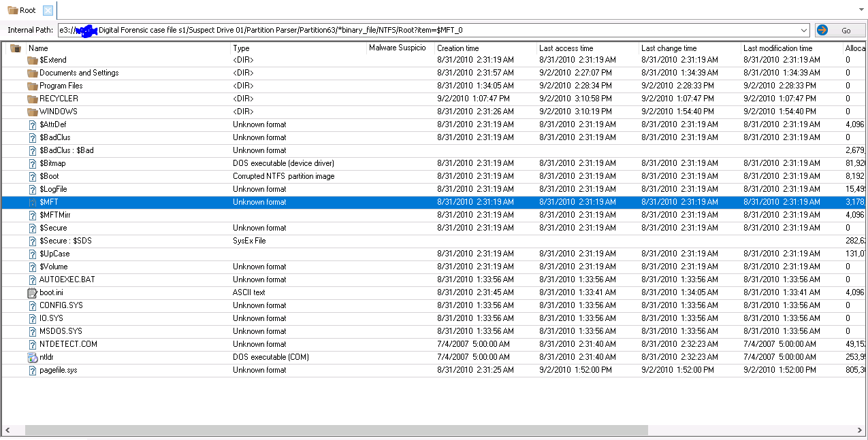
Task: Click the AUTOEXEC.BAT file icon
Action: point(32,280)
